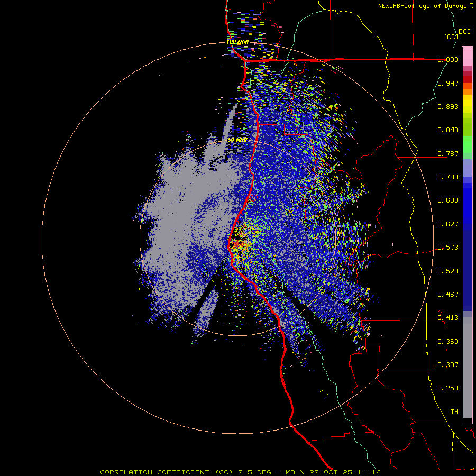Viewport: 476px width, 476px height.
Task: Select the 0.253 scale value
Action: pyautogui.click(x=448, y=388)
